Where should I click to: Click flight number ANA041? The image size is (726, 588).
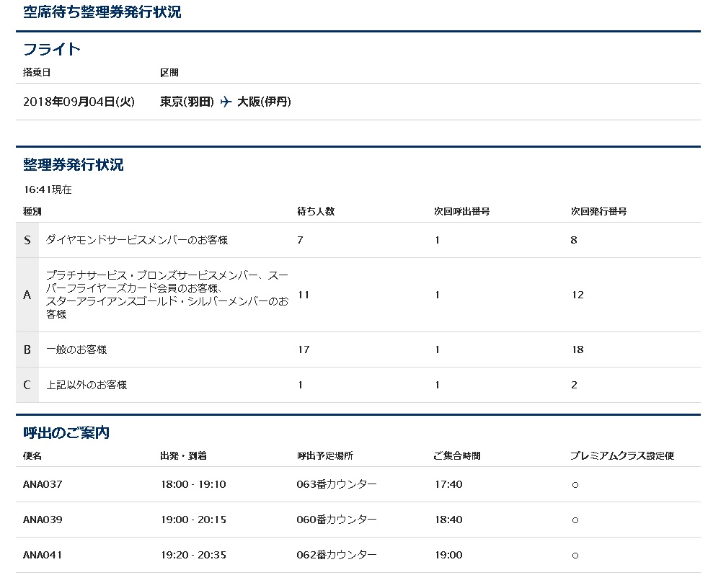(x=43, y=555)
